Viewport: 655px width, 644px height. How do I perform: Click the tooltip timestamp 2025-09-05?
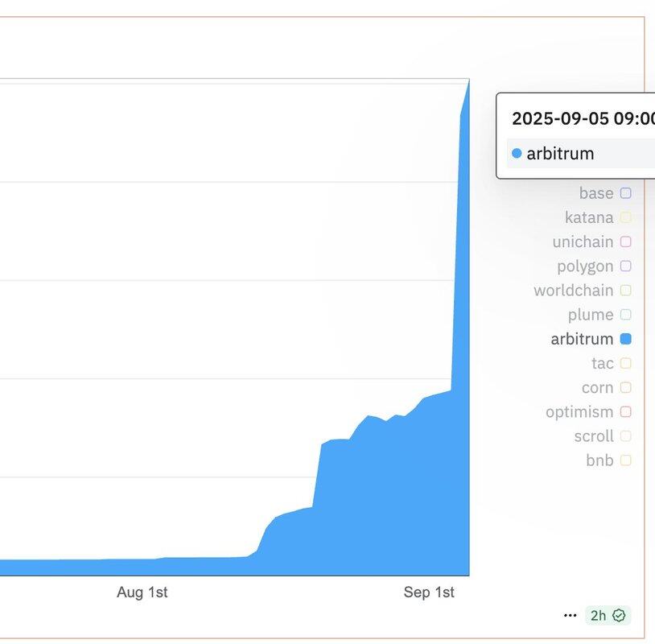coord(583,118)
